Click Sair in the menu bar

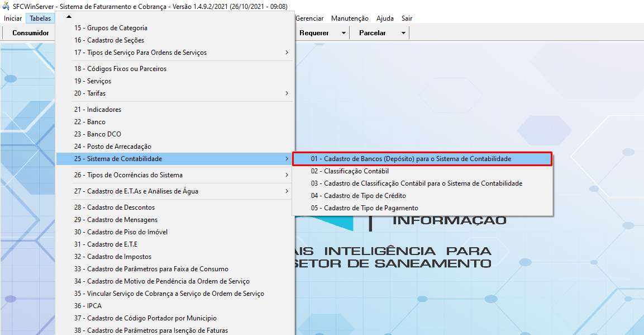tap(407, 18)
